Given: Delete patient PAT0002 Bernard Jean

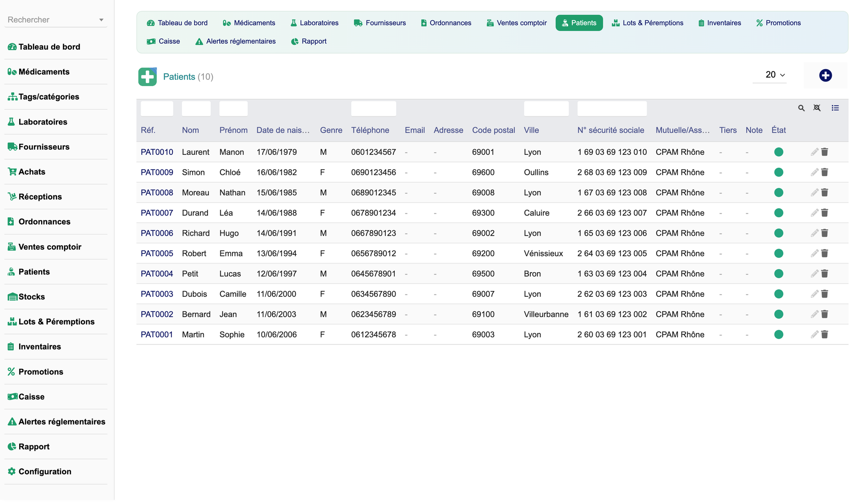Looking at the screenshot, I should pyautogui.click(x=825, y=315).
